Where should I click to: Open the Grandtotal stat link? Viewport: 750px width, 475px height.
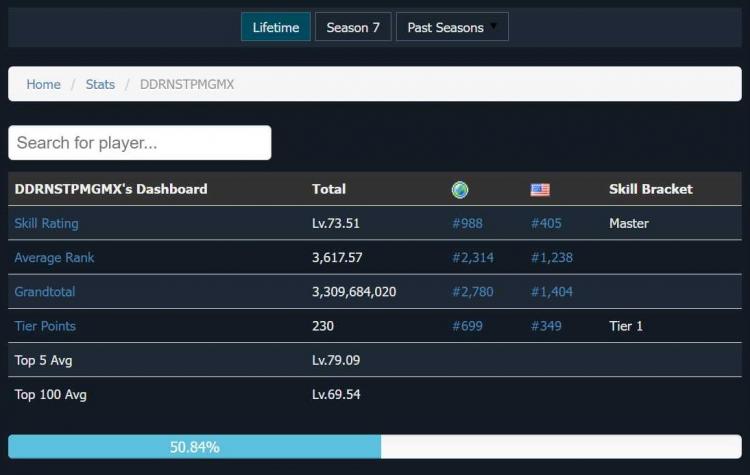click(x=44, y=292)
